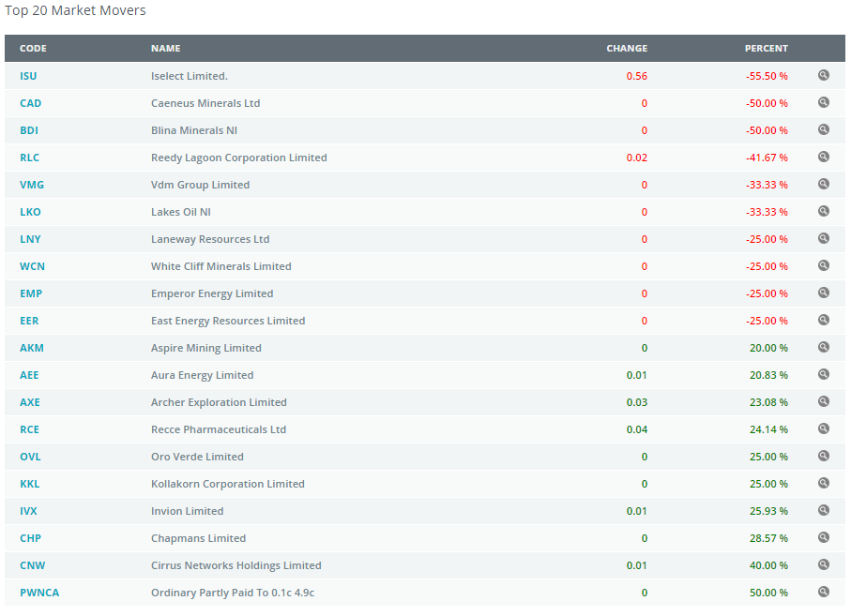Sort the table by the PERCENT column header
851x616 pixels.
(x=766, y=48)
